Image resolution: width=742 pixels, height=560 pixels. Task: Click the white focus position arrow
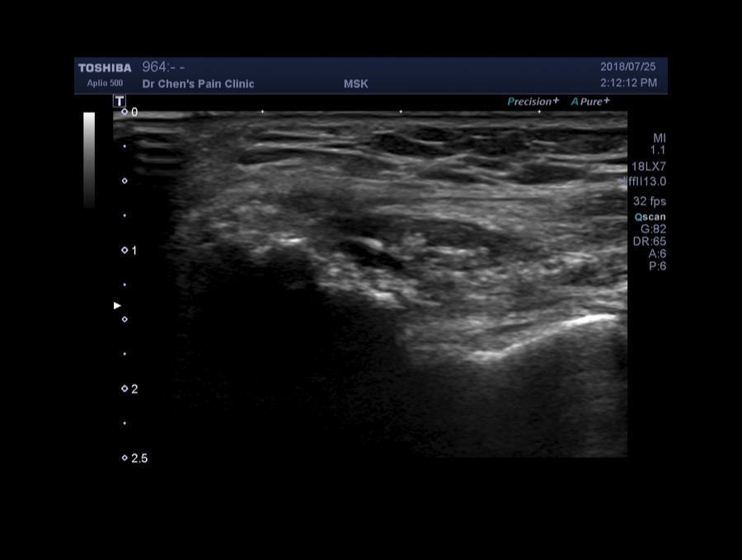[117, 306]
